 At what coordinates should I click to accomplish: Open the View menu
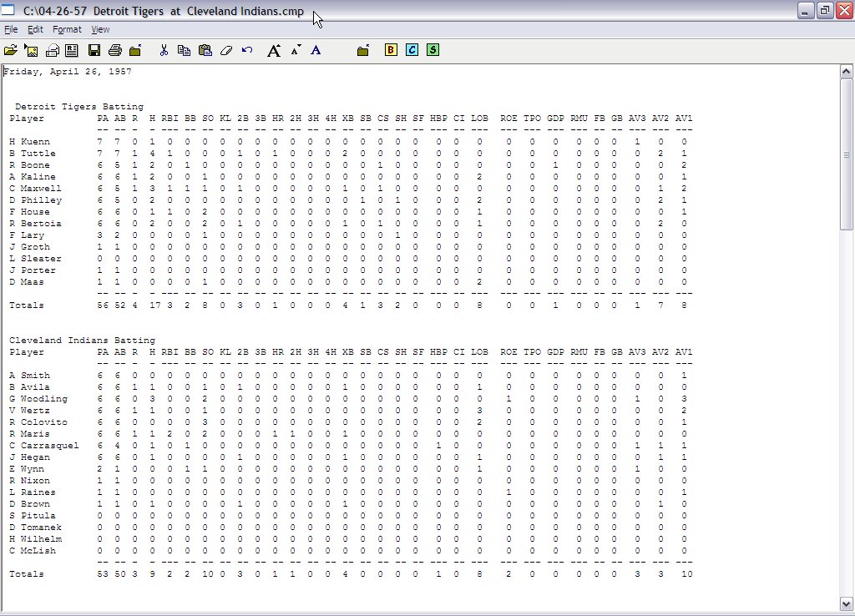(x=100, y=29)
